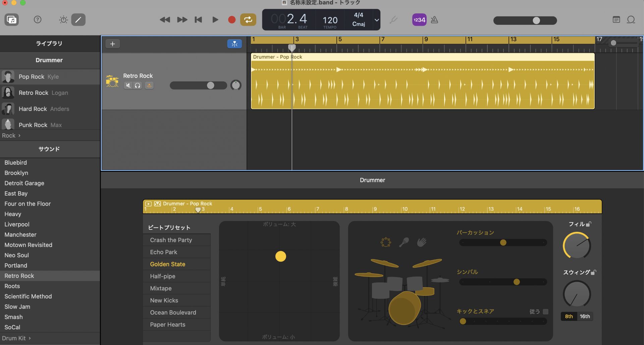
Task: Open the Library panel icon
Action: (11, 20)
